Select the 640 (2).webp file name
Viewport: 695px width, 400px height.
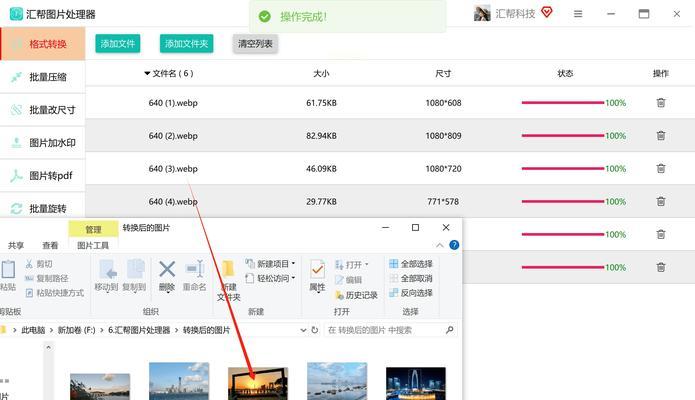tap(173, 136)
